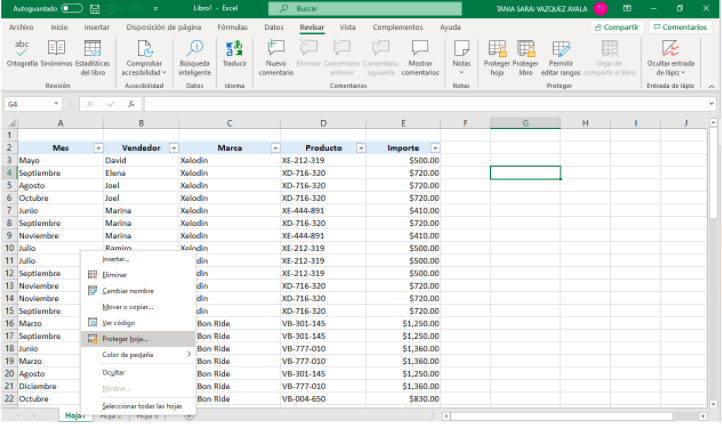
Task: Click in the Buscar search box
Action: [365, 8]
